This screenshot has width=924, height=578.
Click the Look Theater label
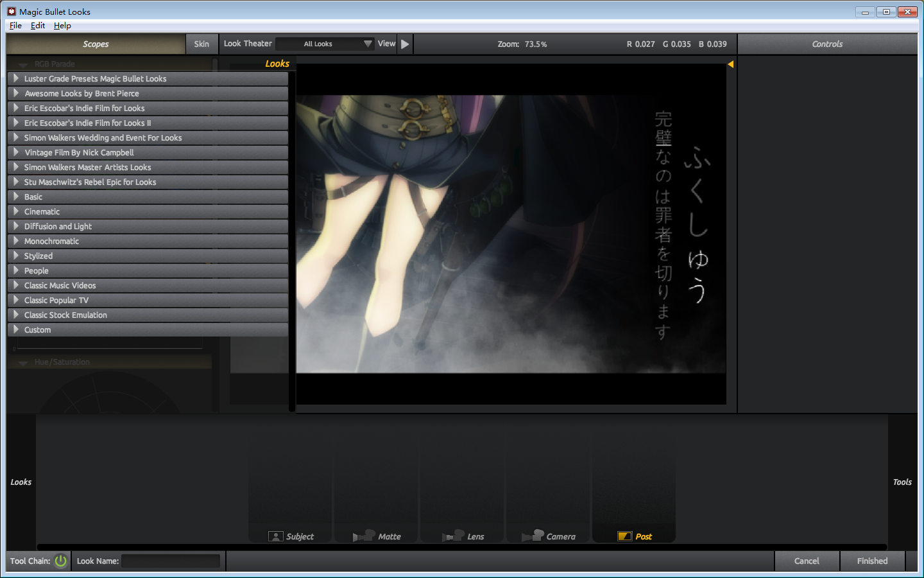pyautogui.click(x=248, y=44)
